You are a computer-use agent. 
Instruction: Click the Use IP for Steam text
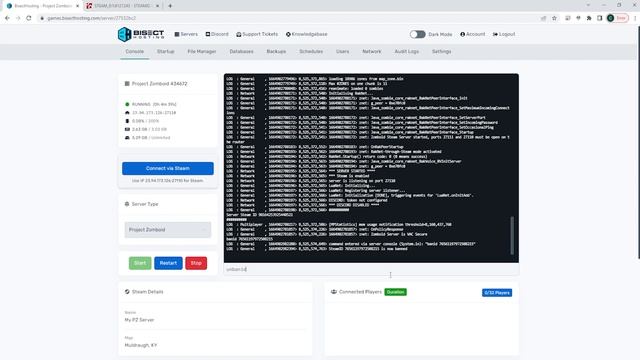point(167,180)
